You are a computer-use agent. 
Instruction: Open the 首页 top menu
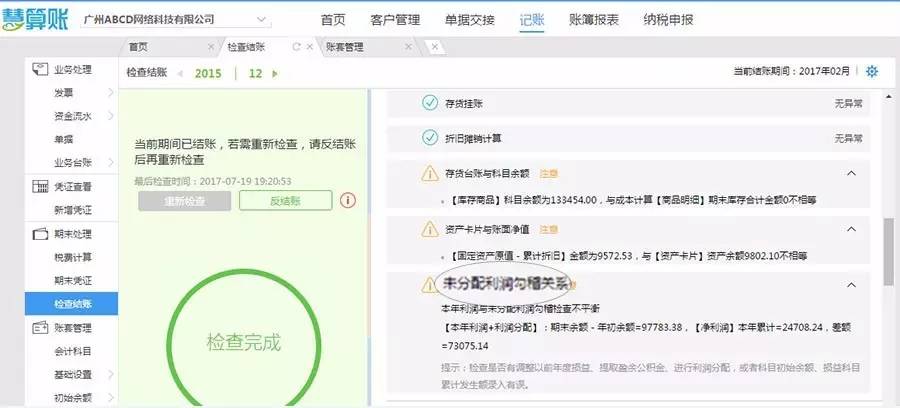[x=333, y=20]
